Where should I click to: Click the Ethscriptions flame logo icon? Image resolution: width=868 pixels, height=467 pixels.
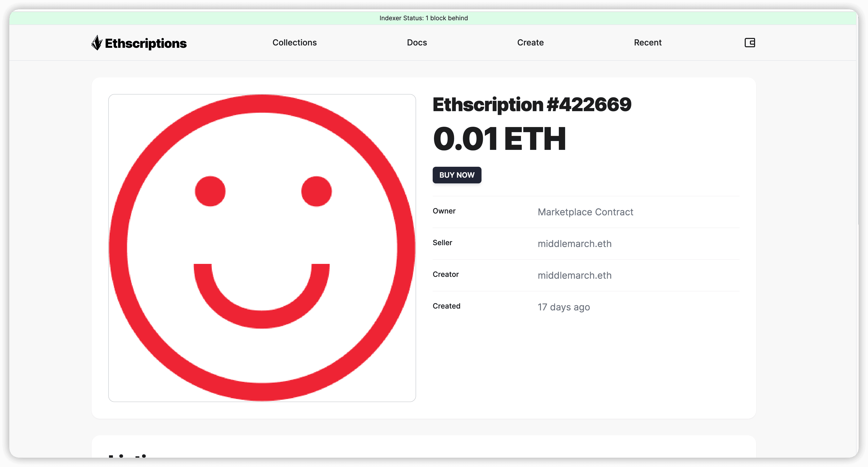point(97,43)
